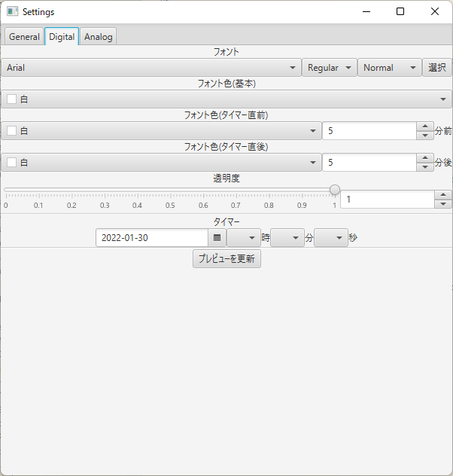Screen dimensions: 453x476
Task: Minimize the Settings window
Action: (366, 11)
